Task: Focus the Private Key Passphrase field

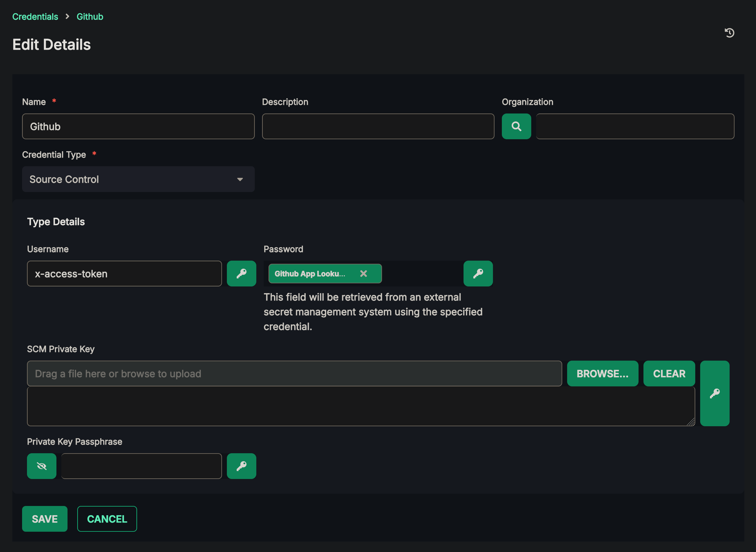Action: pos(141,466)
